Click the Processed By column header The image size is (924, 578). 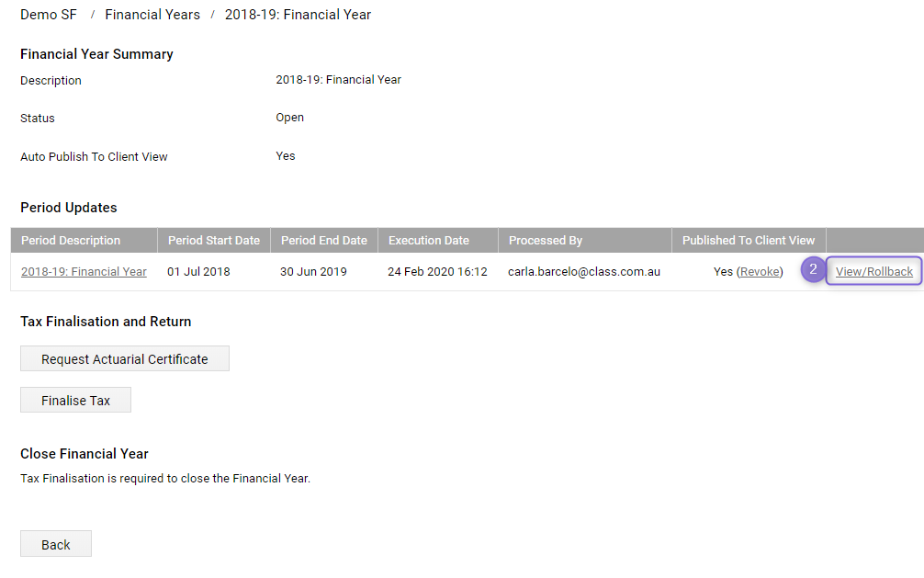(546, 241)
